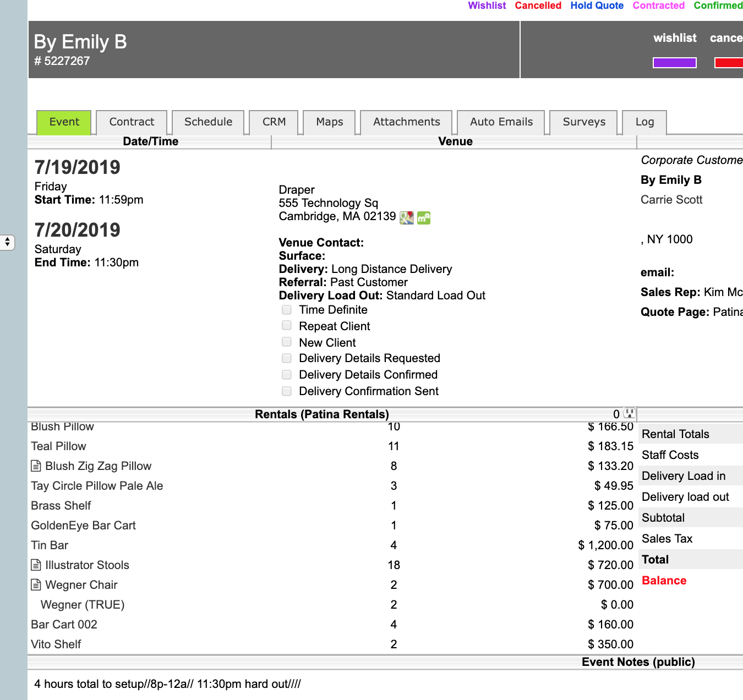The height and width of the screenshot is (700, 743).
Task: Check the Time Definite checkbox
Action: pyautogui.click(x=287, y=310)
